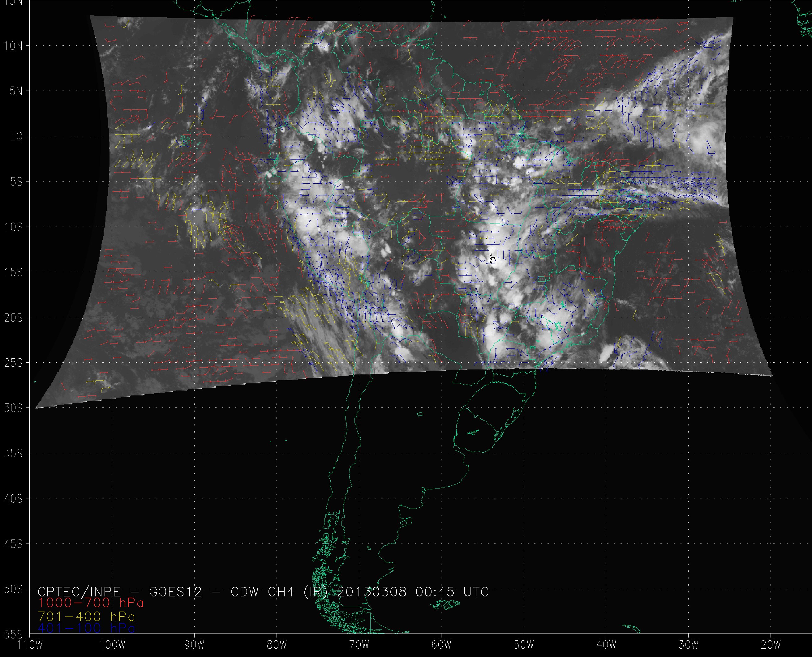Click the black hand cursor marker over Brazil
Viewport: 812px width, 657px height.
click(492, 260)
